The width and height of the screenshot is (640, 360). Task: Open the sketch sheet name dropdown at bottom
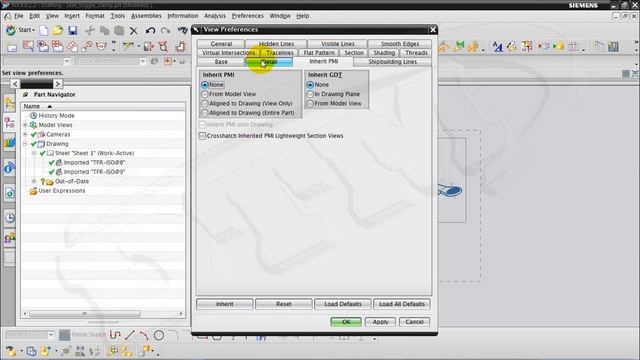tap(51, 335)
